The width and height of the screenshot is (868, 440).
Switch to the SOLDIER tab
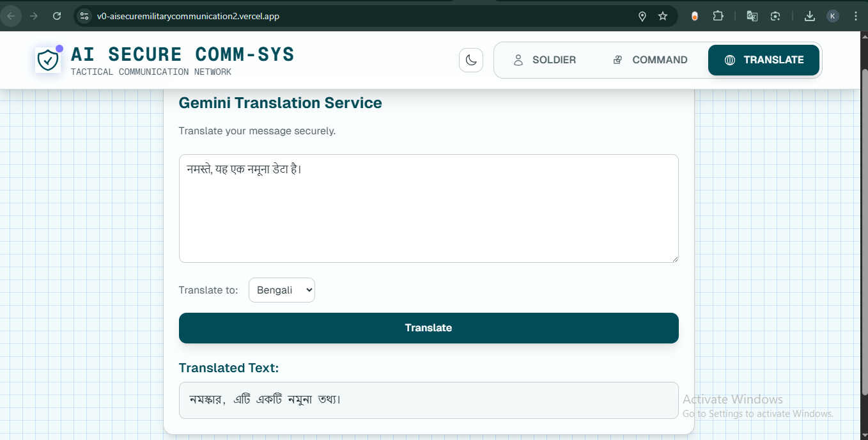pyautogui.click(x=545, y=60)
